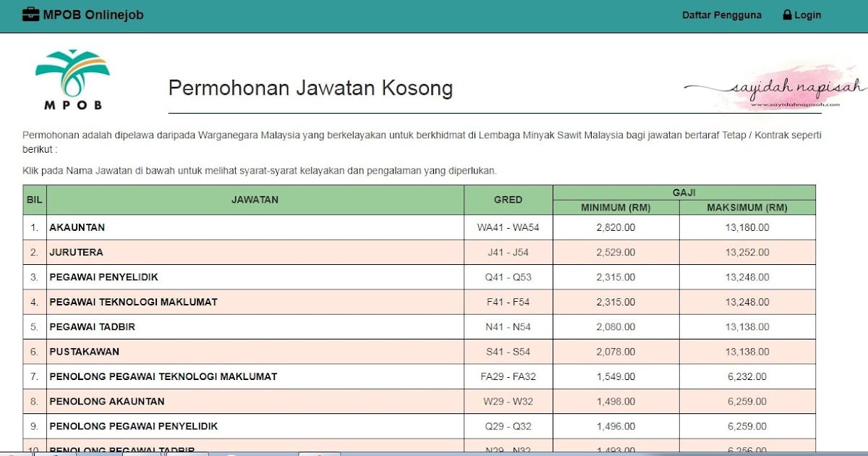The image size is (868, 456).
Task: Click the briefcase icon beside MPOB Onlinejob
Action: point(31,14)
